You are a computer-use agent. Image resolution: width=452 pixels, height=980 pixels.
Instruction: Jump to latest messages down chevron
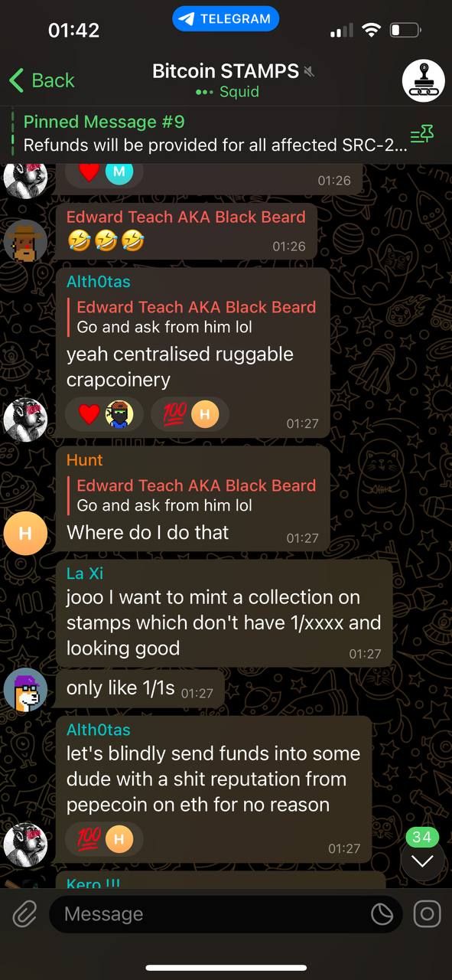point(422,861)
